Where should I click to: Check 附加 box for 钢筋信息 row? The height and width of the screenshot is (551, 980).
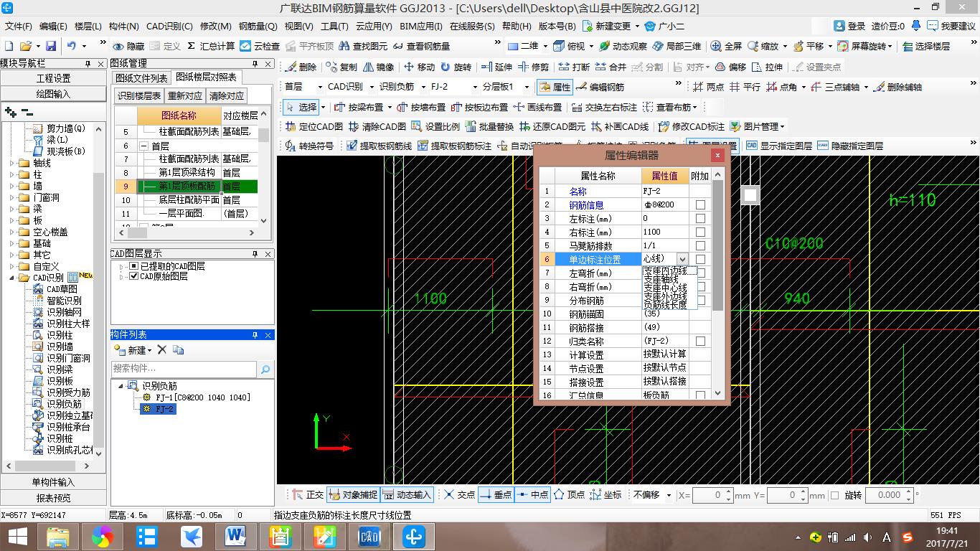(700, 205)
